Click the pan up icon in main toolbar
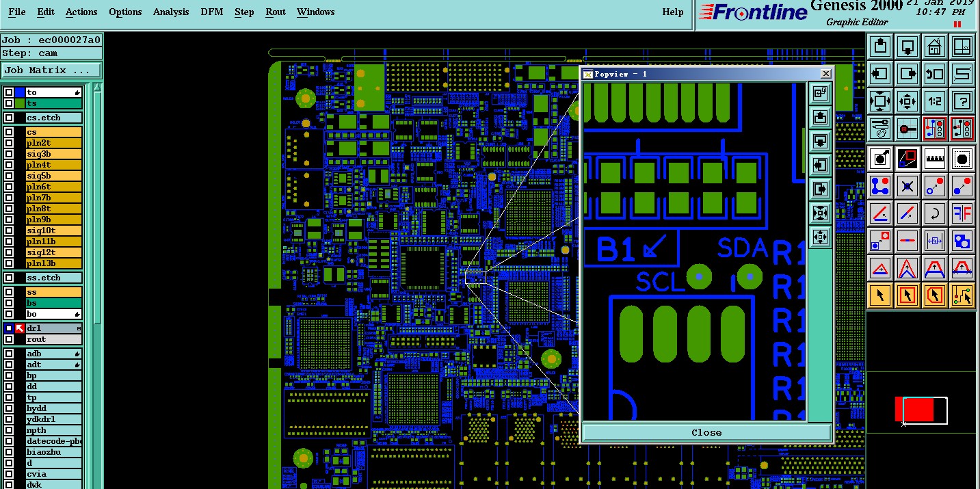The image size is (980, 489). coord(881,47)
